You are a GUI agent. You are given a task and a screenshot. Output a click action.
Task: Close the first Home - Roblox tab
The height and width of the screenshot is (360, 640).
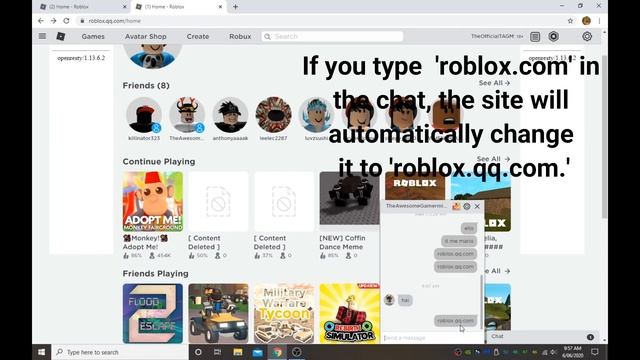point(124,7)
